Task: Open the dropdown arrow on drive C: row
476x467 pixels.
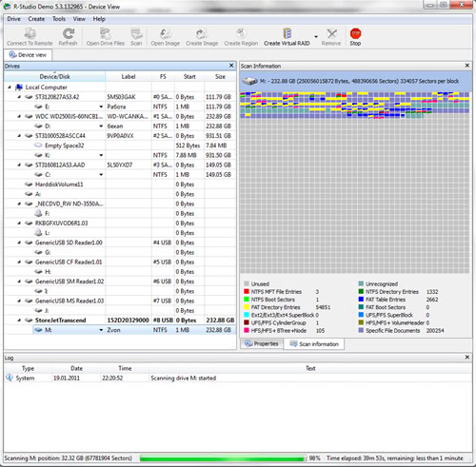Action: (101, 175)
